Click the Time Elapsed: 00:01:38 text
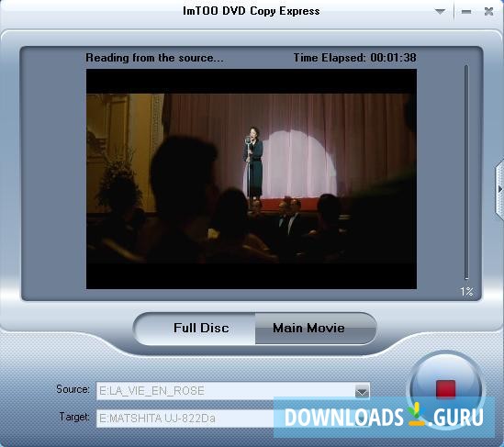This screenshot has width=504, height=447. coord(354,58)
